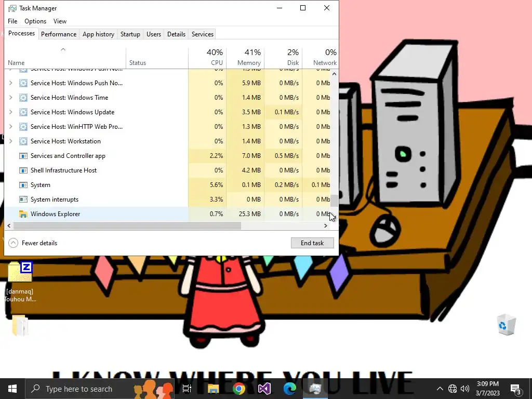Click the Service Host: Workstation gear icon
Screen dimensions: 532x399
[23, 141]
